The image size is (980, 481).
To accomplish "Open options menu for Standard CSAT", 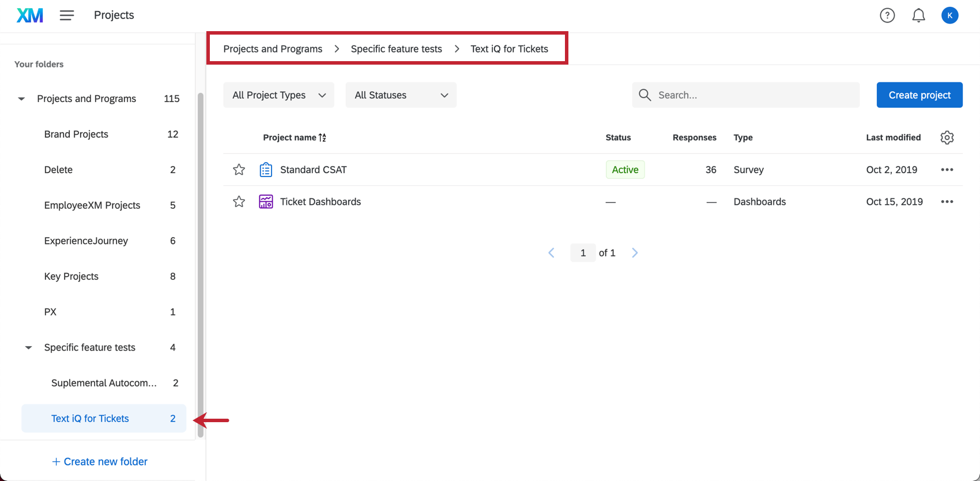I will [947, 170].
